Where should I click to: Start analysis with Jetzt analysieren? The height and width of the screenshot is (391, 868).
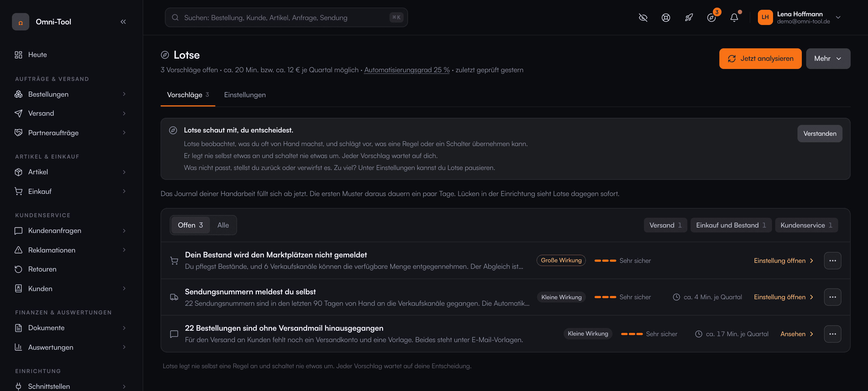click(x=760, y=59)
